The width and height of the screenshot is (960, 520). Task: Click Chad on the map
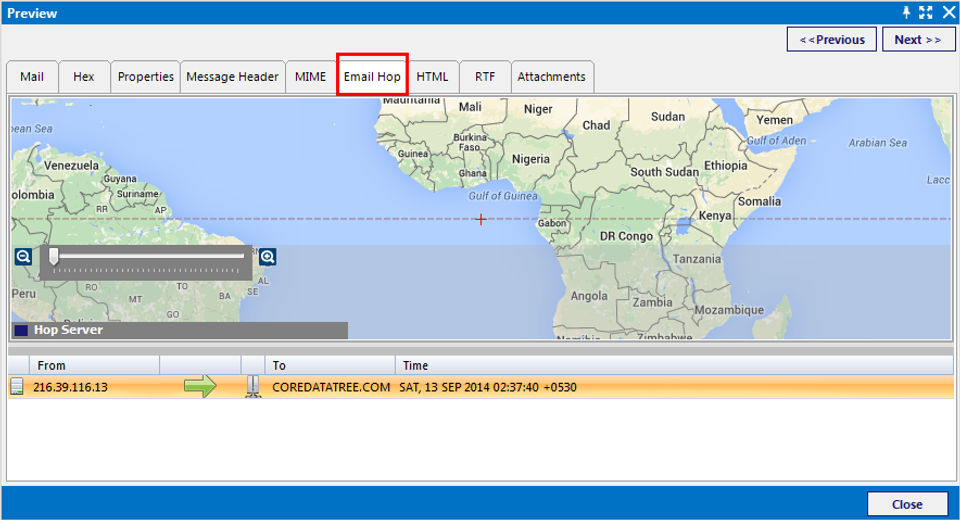click(596, 125)
